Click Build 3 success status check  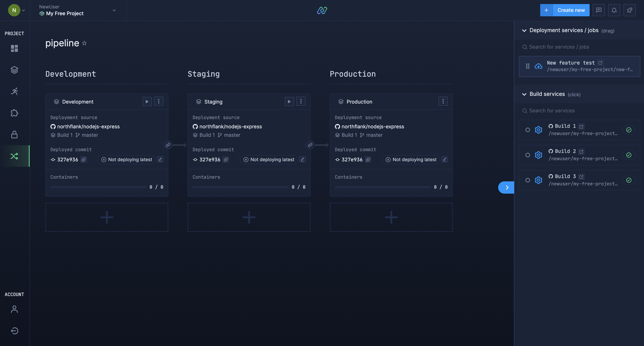(x=629, y=180)
